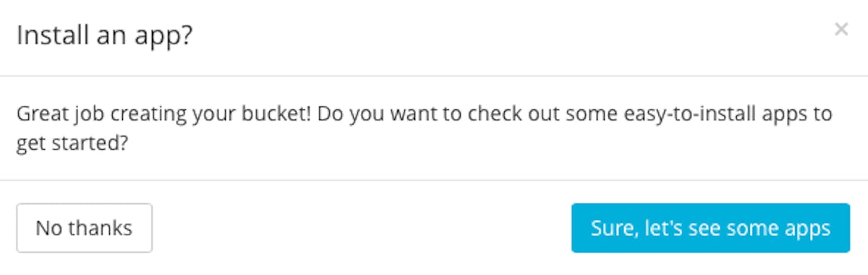Close the Install an app dialog
The height and width of the screenshot is (275, 868).
click(841, 30)
